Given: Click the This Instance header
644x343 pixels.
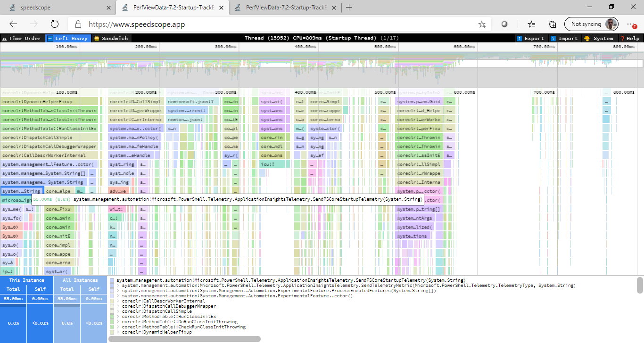Looking at the screenshot, I should click(x=27, y=280).
